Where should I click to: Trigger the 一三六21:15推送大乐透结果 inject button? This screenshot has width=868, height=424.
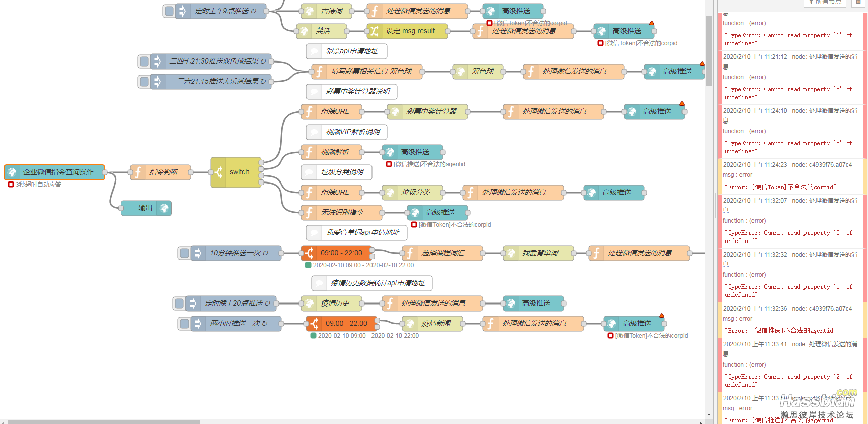tap(144, 81)
